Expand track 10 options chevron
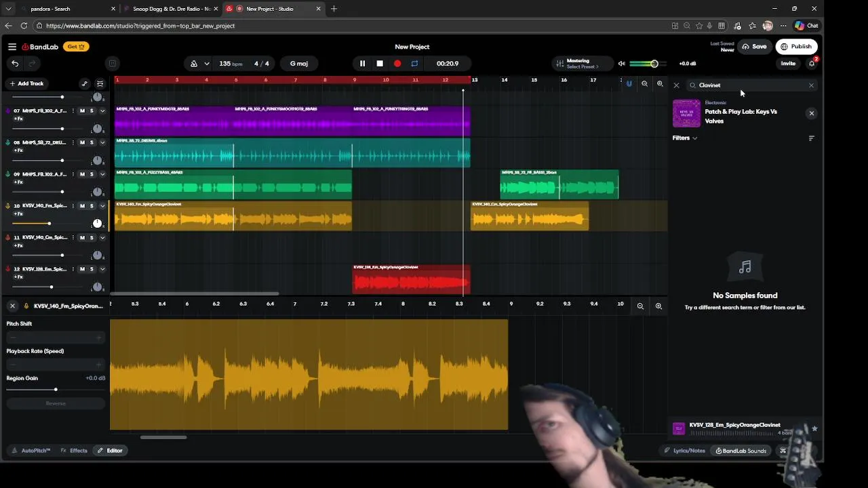 coord(102,206)
